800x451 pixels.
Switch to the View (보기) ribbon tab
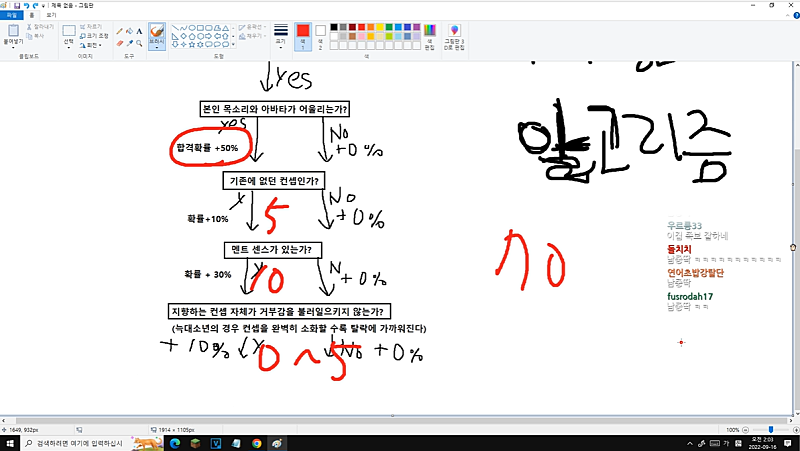51,15
